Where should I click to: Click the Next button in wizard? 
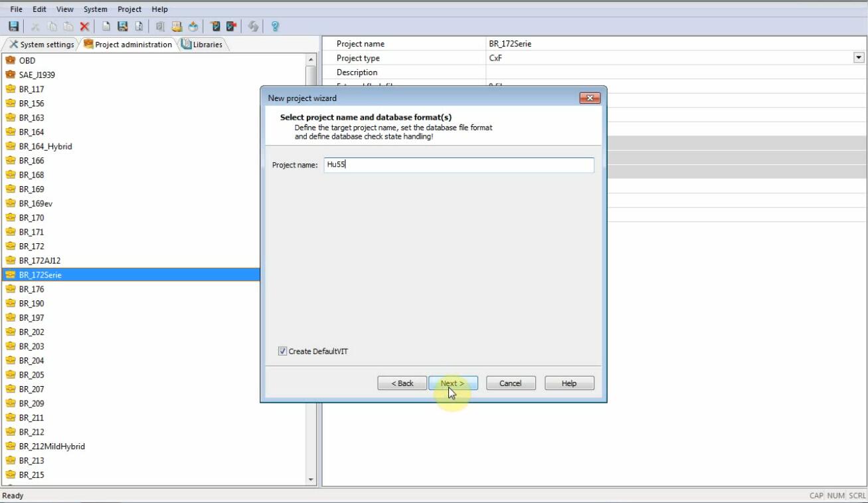[x=452, y=383]
